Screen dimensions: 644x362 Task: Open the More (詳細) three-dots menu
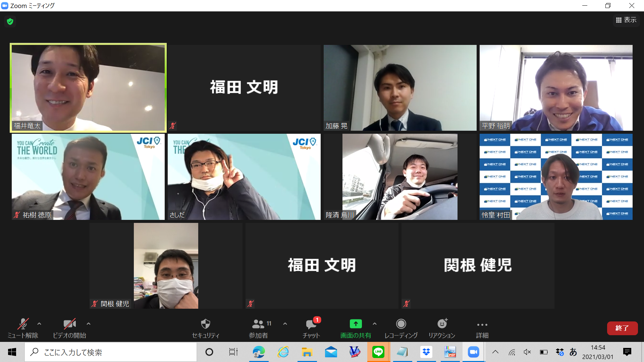(x=482, y=324)
